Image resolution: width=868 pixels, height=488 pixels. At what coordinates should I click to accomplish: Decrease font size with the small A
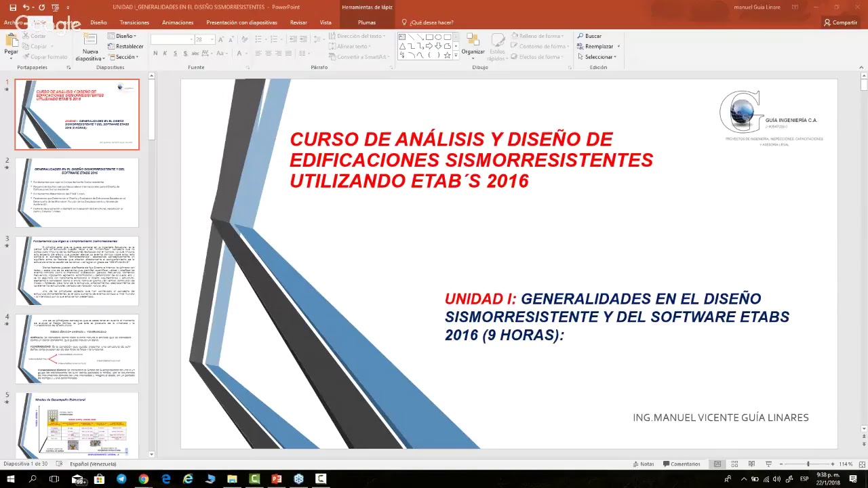pyautogui.click(x=233, y=39)
